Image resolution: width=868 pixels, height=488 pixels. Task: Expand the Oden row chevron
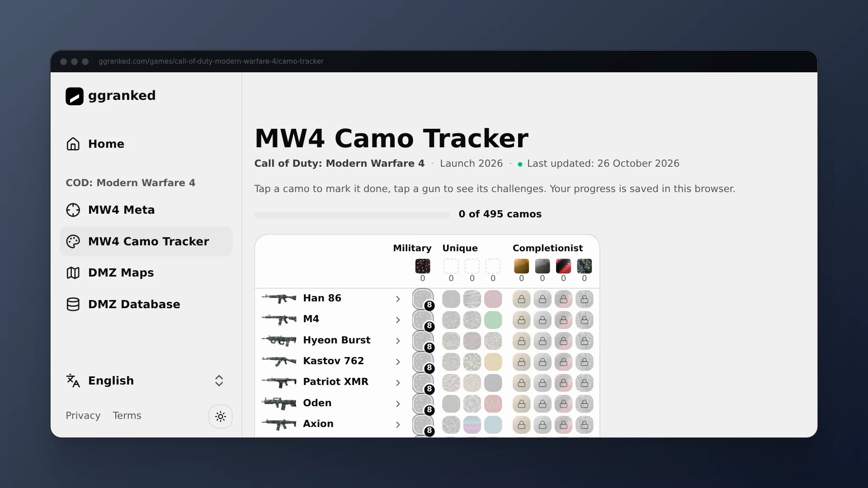(x=398, y=404)
